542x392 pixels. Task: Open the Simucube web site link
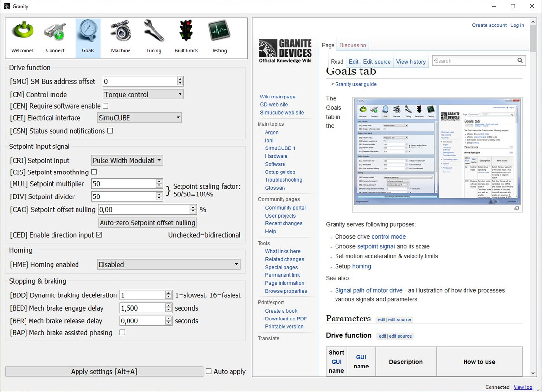tap(282, 113)
